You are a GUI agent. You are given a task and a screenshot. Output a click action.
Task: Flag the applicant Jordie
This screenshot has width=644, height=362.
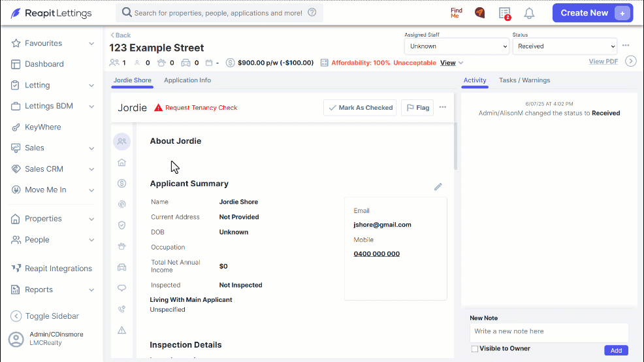(x=417, y=108)
